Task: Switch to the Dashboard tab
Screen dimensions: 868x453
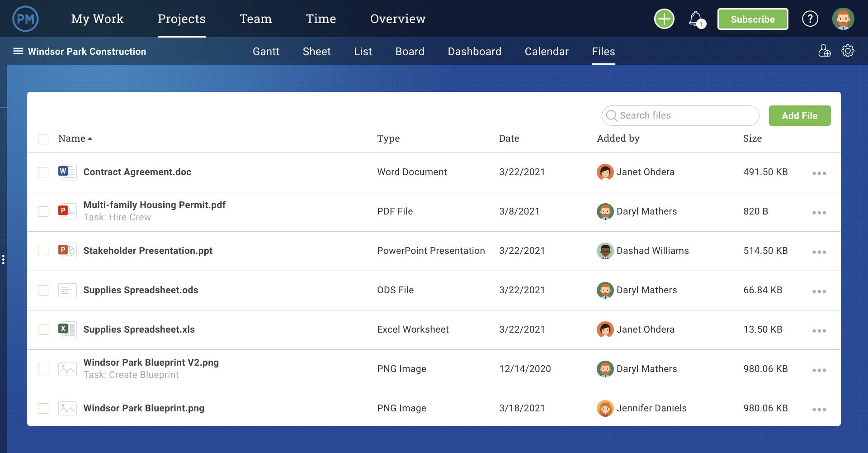Action: point(474,51)
